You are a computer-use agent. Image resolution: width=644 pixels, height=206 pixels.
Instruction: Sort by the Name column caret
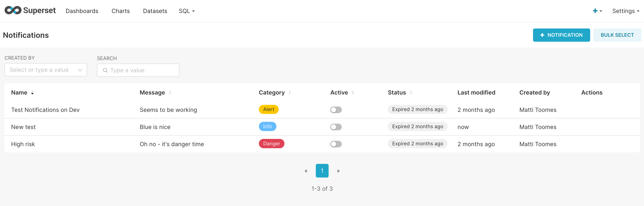(x=33, y=93)
